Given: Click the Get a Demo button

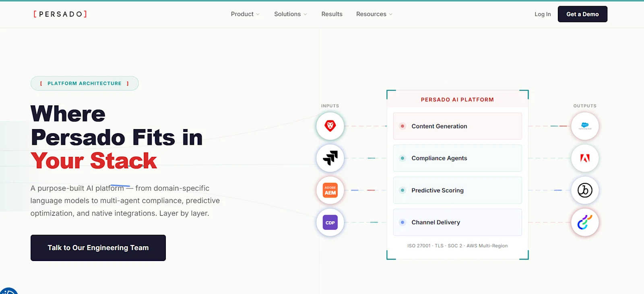Looking at the screenshot, I should [x=582, y=14].
